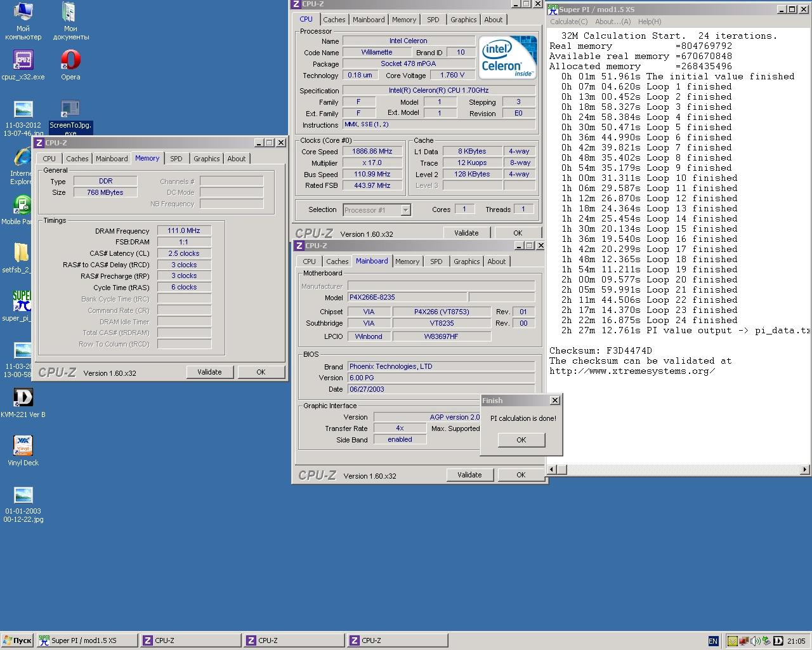Open the About...(A) menu in Super PI

coord(613,22)
